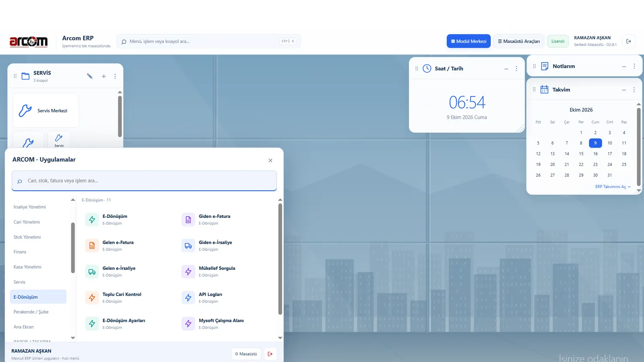Click the sign-out icon in top header

tap(629, 41)
